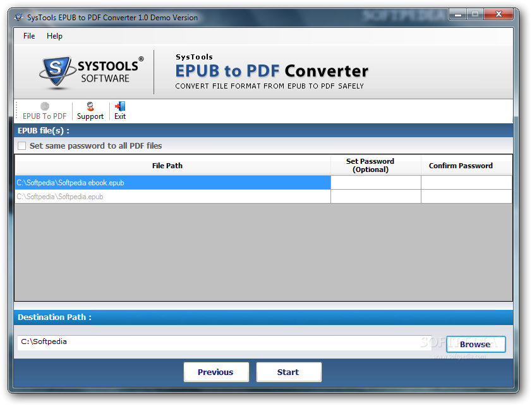Go back with the Previous button
The height and width of the screenshot is (406, 532).
(x=216, y=372)
